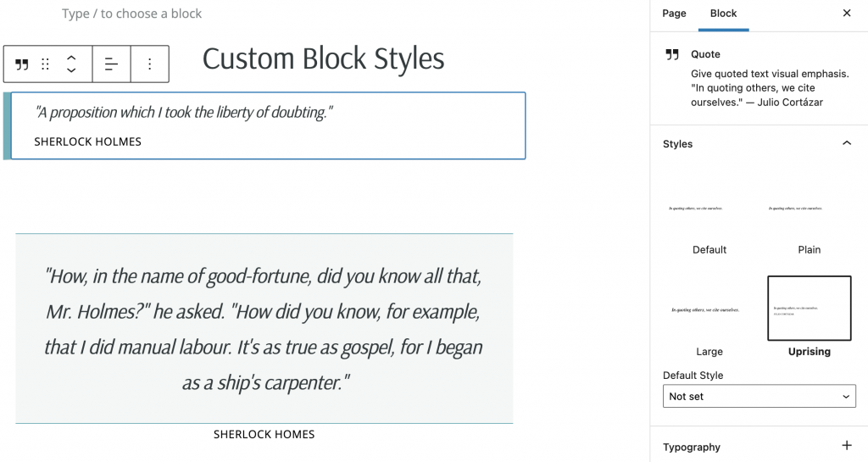Image resolution: width=868 pixels, height=462 pixels.
Task: Click the Quote icon in sidebar header
Action: tap(672, 54)
